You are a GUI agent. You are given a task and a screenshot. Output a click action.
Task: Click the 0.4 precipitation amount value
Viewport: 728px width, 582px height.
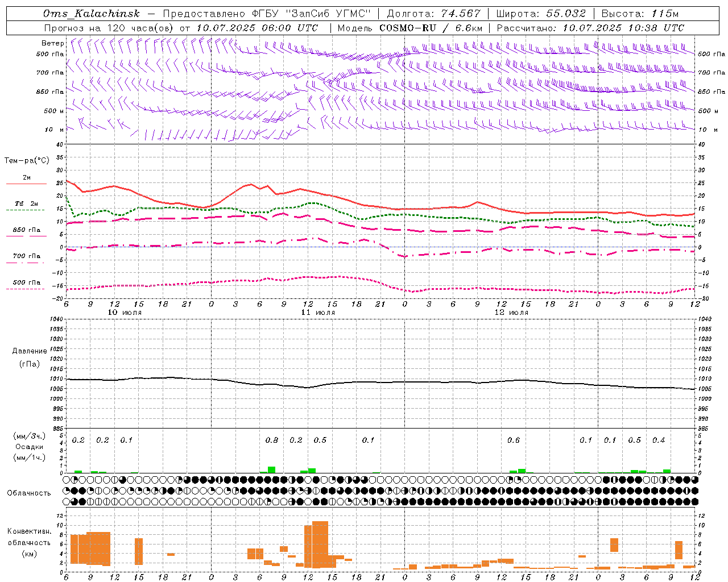pos(659,440)
